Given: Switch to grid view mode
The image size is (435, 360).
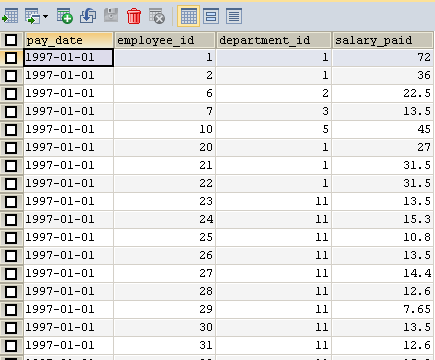Looking at the screenshot, I should [189, 16].
